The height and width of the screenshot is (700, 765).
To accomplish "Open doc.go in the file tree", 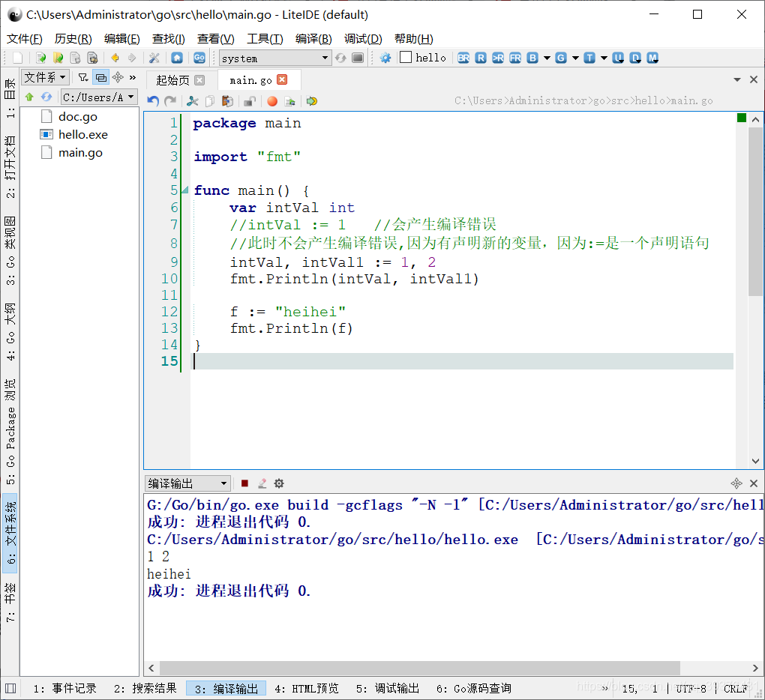I will [77, 116].
